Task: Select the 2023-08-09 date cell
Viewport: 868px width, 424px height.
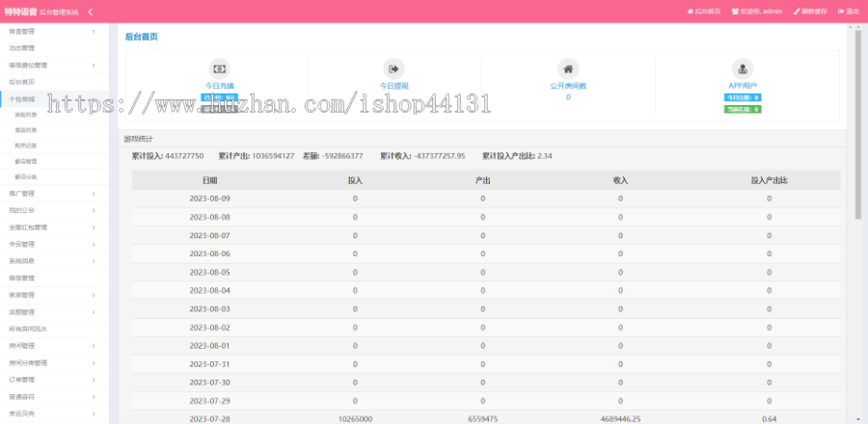Action: pyautogui.click(x=210, y=199)
